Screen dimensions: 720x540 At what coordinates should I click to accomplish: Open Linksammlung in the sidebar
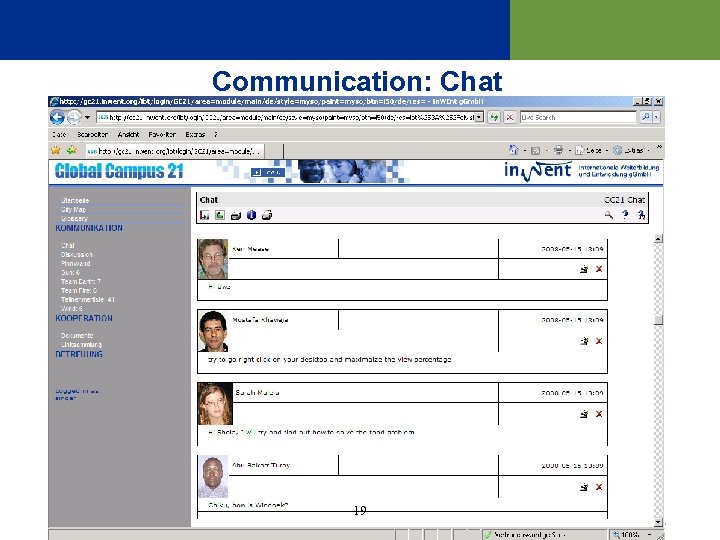pyautogui.click(x=81, y=344)
